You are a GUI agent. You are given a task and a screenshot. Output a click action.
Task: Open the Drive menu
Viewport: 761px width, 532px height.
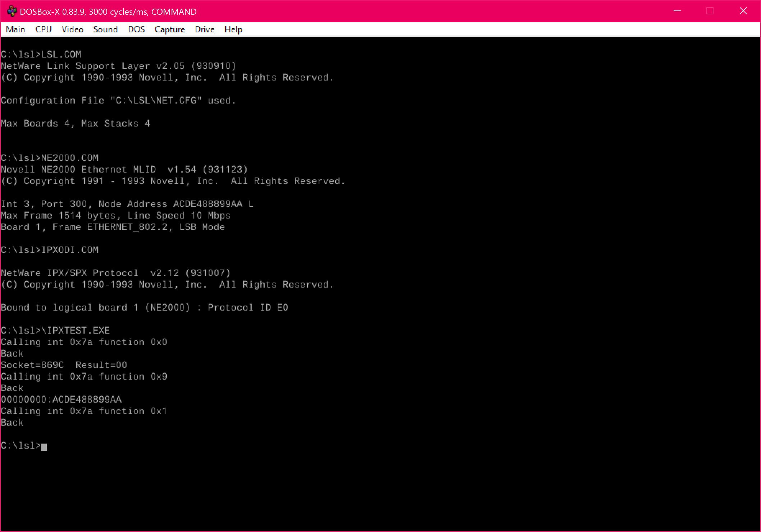point(204,29)
